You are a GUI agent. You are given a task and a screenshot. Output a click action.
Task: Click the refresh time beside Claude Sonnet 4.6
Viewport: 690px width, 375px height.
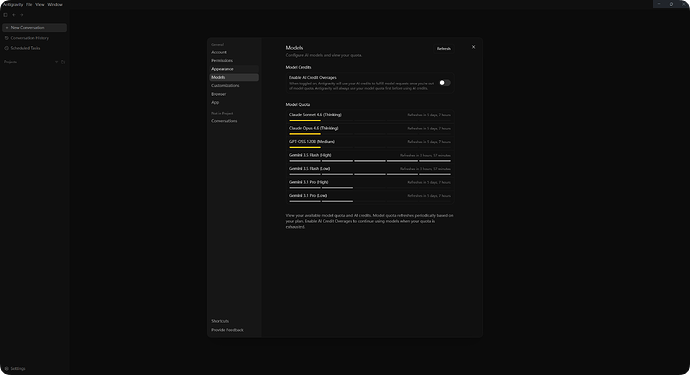pyautogui.click(x=429, y=115)
